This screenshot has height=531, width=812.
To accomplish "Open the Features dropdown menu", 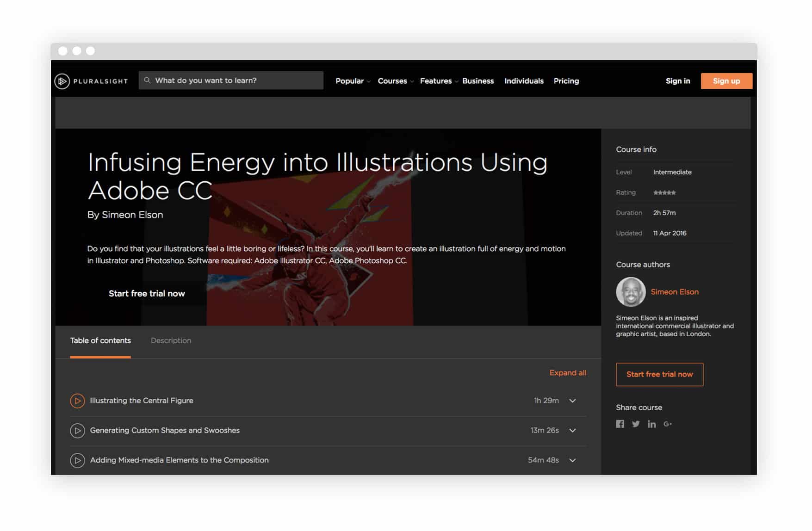I will (x=439, y=81).
